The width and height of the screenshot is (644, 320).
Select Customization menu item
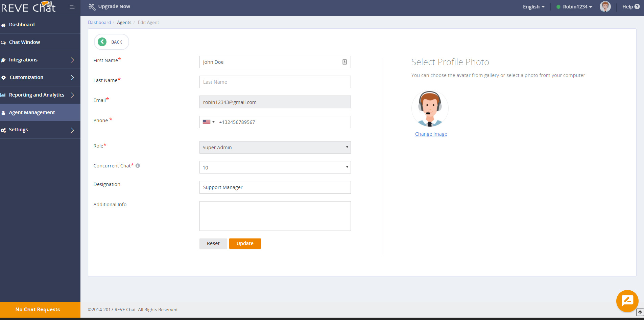tap(40, 77)
